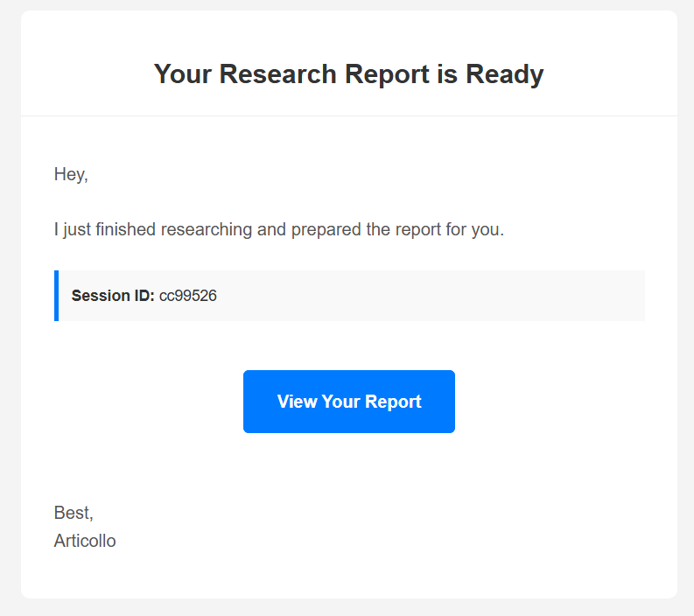The width and height of the screenshot is (694, 616).
Task: Select the session ID value cc99526
Action: 188,296
